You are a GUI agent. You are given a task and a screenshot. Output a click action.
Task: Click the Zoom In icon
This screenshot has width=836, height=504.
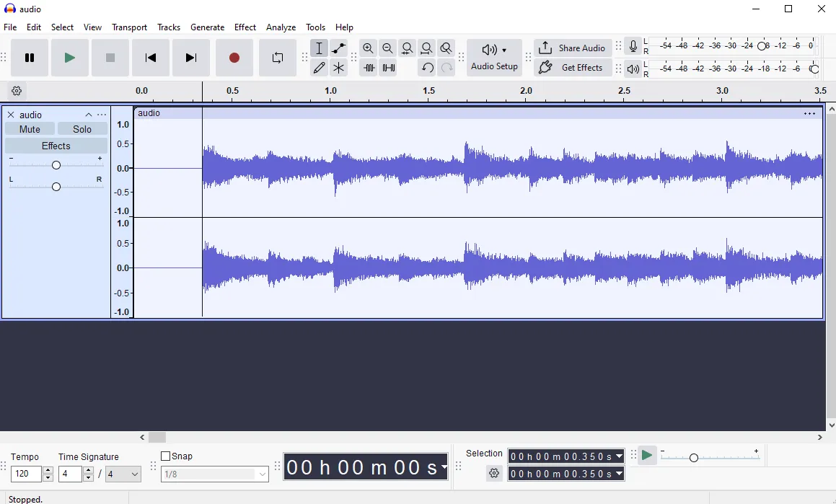click(x=368, y=48)
